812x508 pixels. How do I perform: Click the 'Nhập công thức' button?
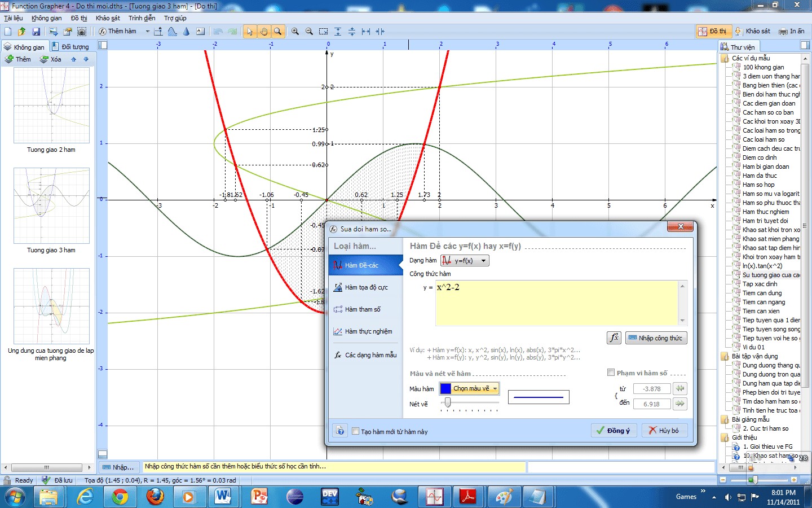[656, 338]
